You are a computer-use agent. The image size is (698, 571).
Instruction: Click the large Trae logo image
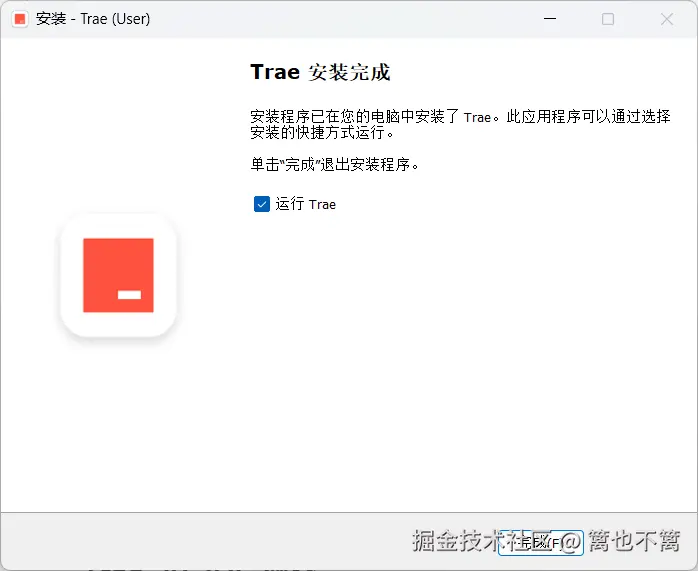(118, 275)
